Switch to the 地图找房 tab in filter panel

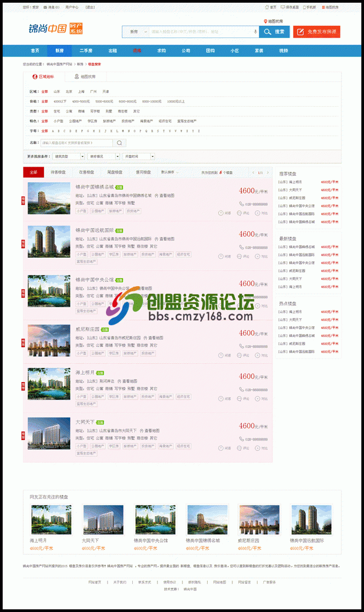[x=85, y=77]
